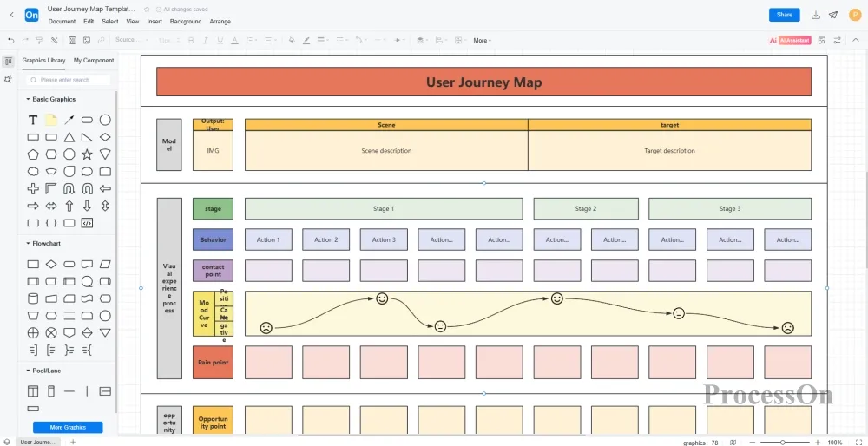Collapse the Flowchart shapes section
The height and width of the screenshot is (446, 868).
pyautogui.click(x=28, y=243)
